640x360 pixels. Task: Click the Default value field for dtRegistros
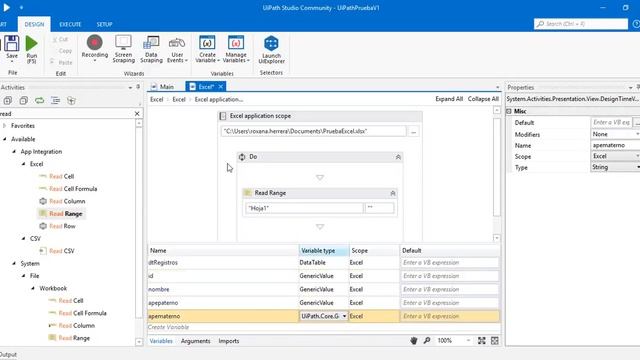(450, 263)
